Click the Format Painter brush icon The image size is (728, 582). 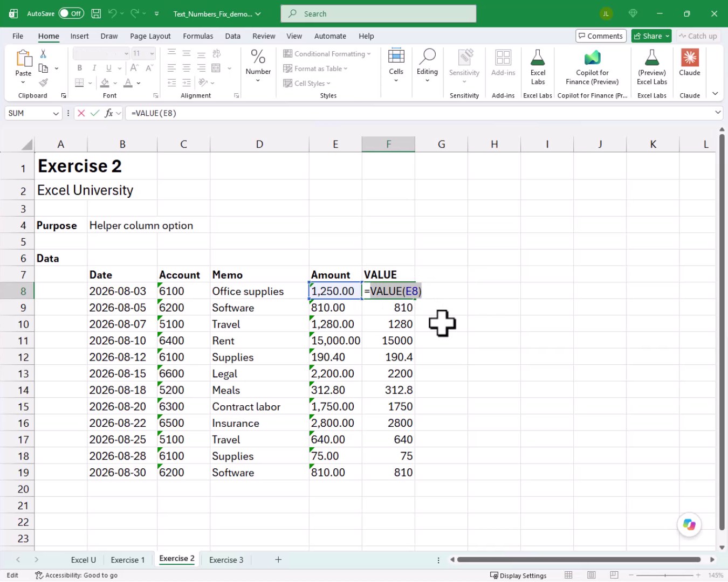pos(43,82)
